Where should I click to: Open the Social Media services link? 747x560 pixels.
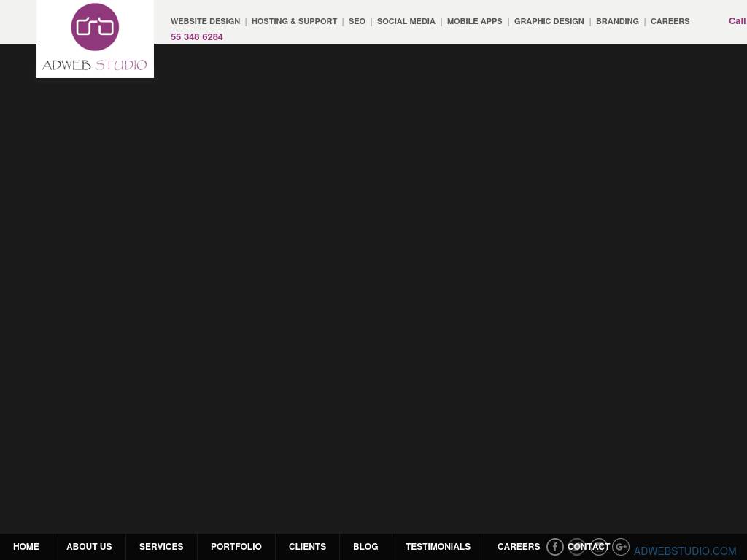pyautogui.click(x=406, y=21)
